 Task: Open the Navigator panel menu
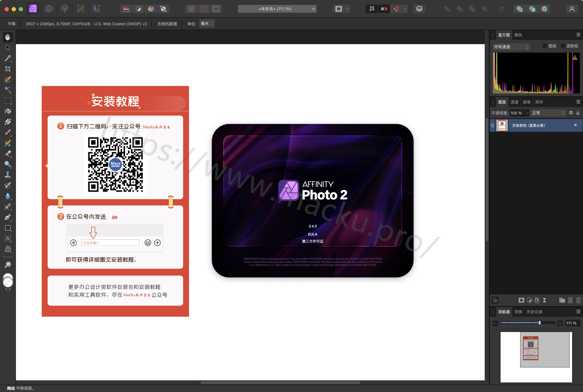pyautogui.click(x=578, y=311)
